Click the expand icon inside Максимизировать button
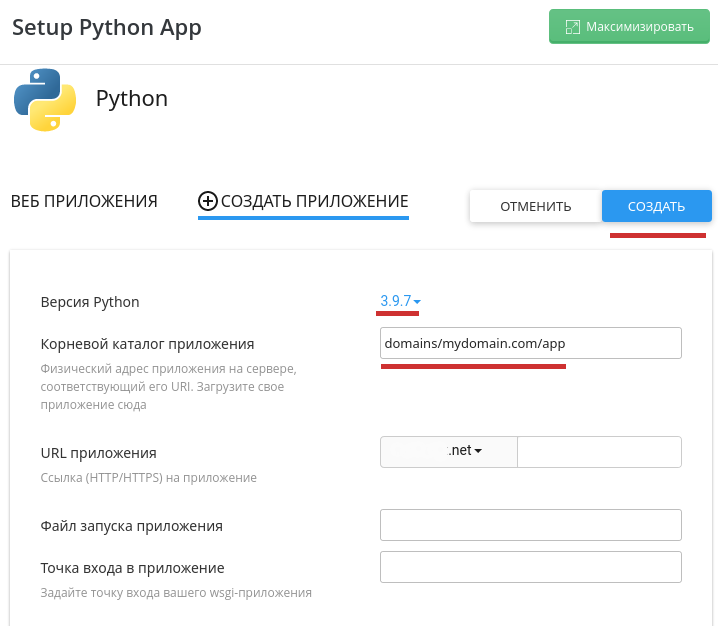Image resolution: width=718 pixels, height=626 pixels. pos(573,27)
